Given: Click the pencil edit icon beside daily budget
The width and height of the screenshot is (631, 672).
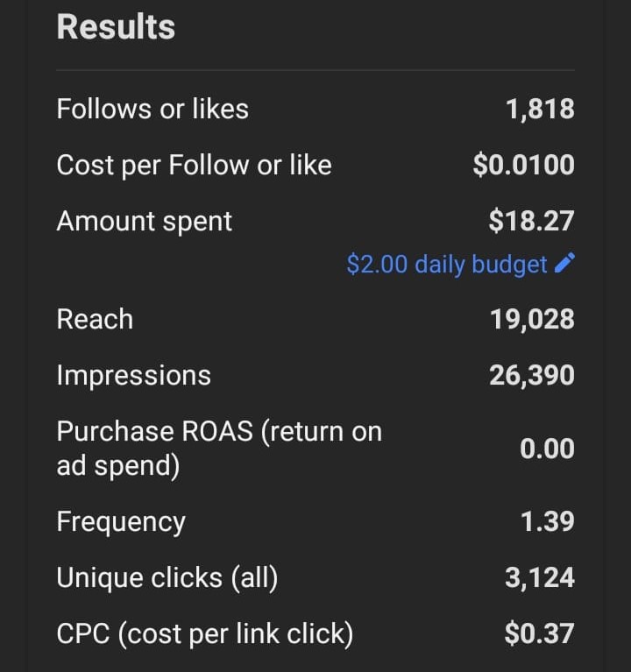Looking at the screenshot, I should pyautogui.click(x=566, y=263).
